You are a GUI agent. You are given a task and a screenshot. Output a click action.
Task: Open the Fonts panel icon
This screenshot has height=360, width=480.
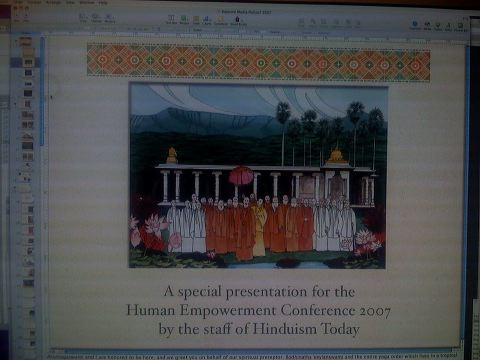(448, 26)
